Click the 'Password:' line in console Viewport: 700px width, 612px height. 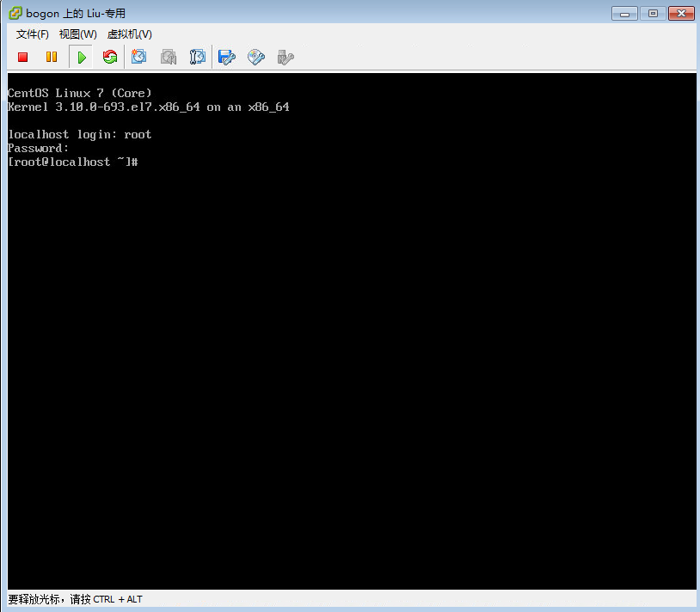click(39, 148)
